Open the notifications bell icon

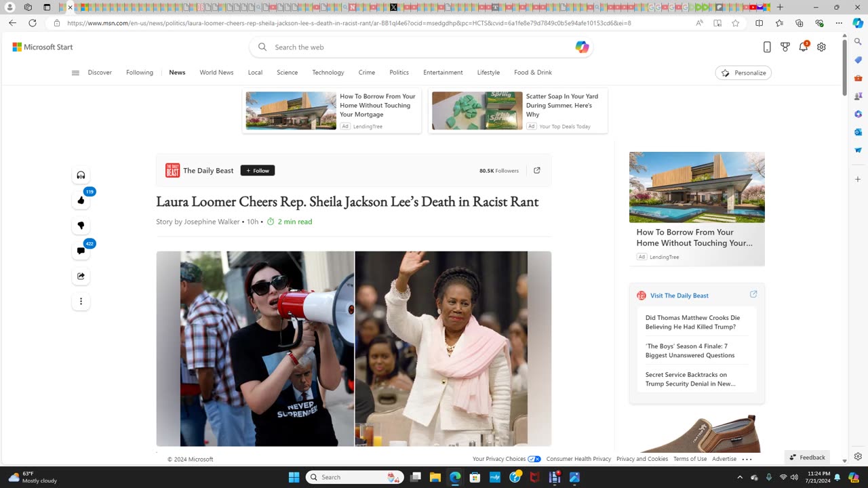(x=803, y=47)
